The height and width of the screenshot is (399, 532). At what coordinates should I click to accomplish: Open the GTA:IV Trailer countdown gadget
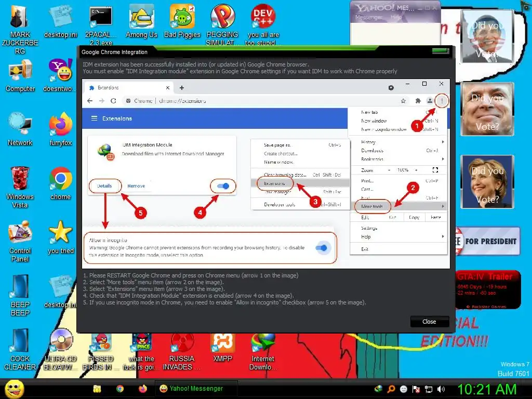(x=487, y=290)
